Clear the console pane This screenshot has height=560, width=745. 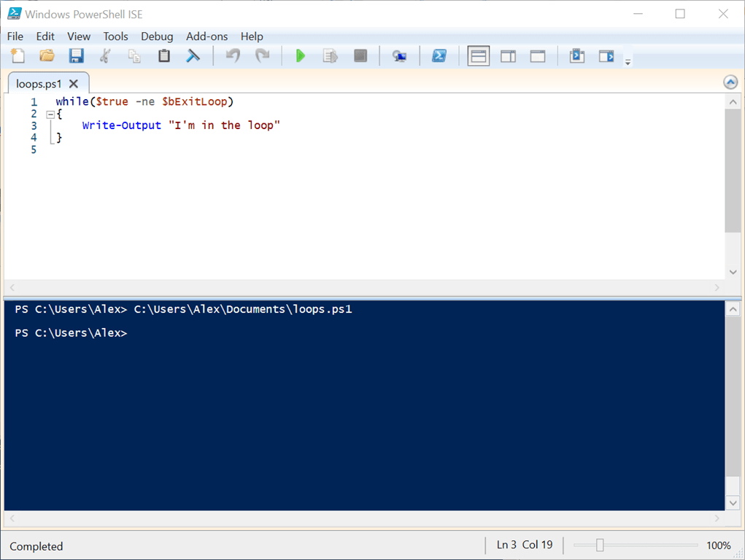click(193, 56)
